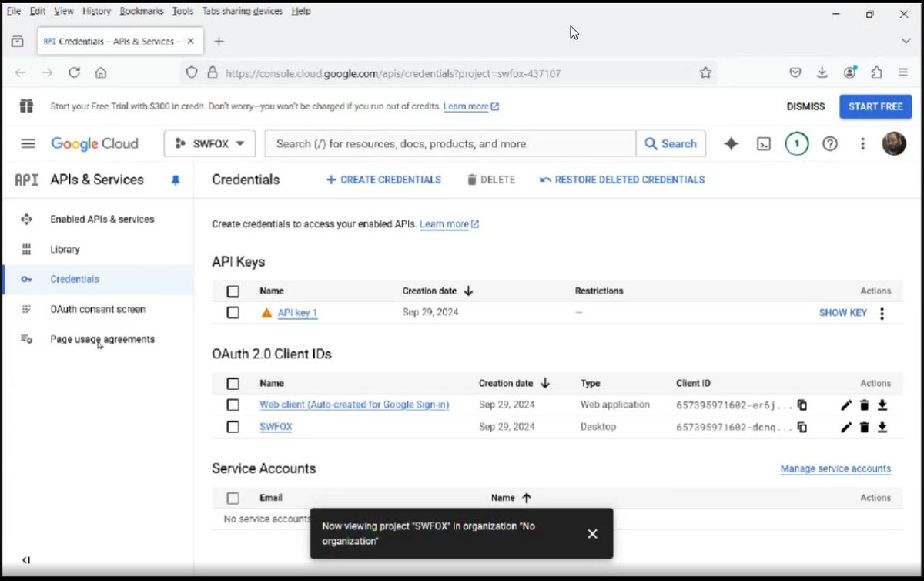This screenshot has width=924, height=581.
Task: Sort Service Accounts by Name arrow
Action: click(527, 498)
